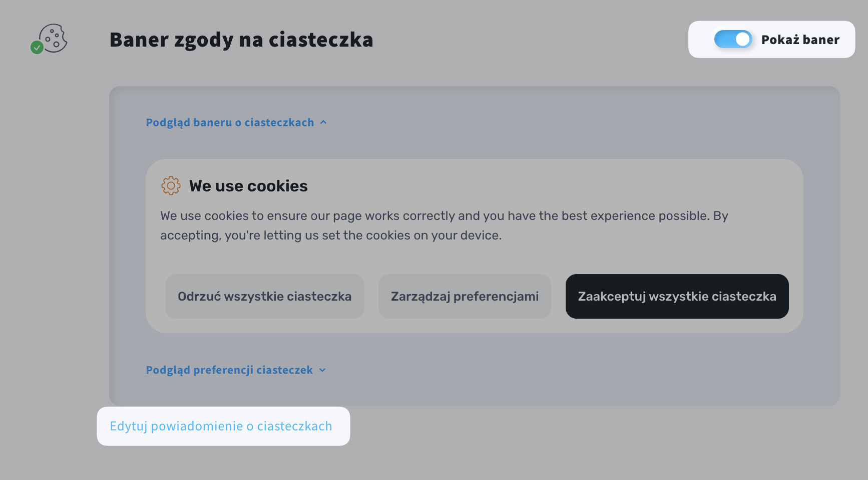This screenshot has width=868, height=480.
Task: Open Zarządzaj preferencjami
Action: click(x=465, y=297)
